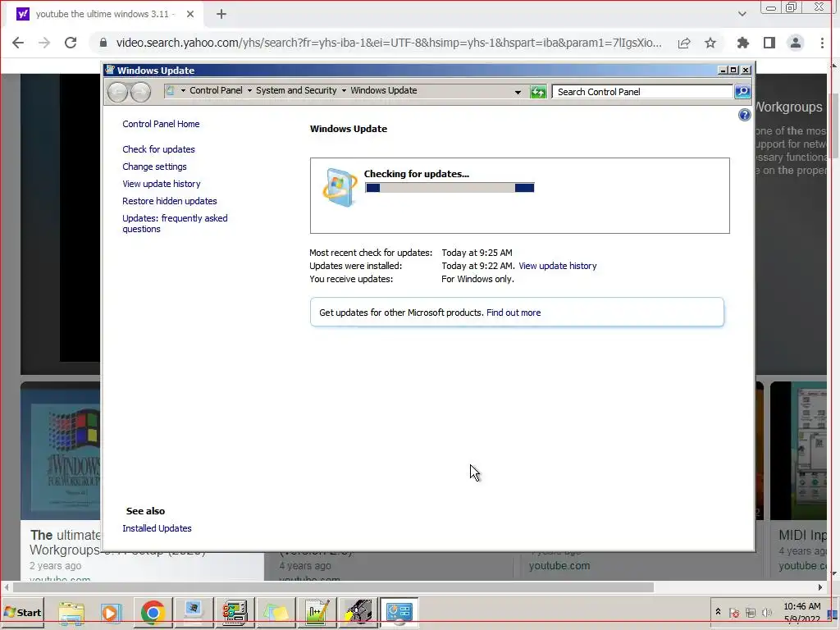Click Action Center flag in tray

click(x=734, y=613)
